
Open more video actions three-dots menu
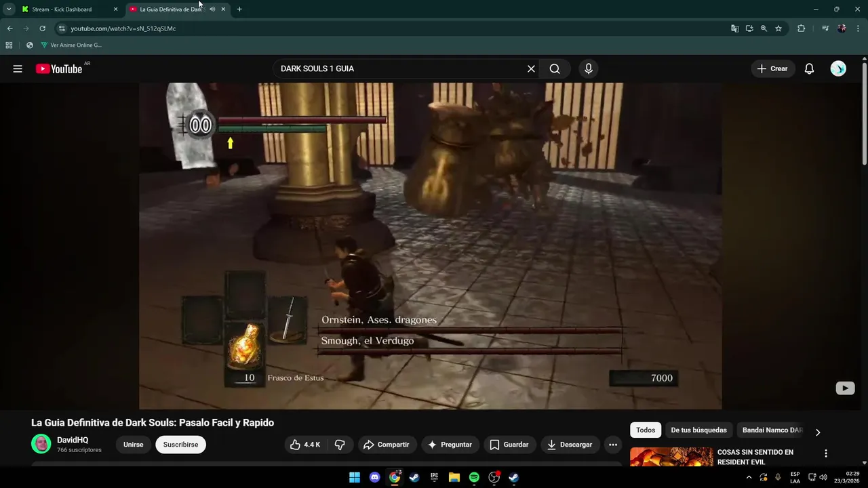613,445
